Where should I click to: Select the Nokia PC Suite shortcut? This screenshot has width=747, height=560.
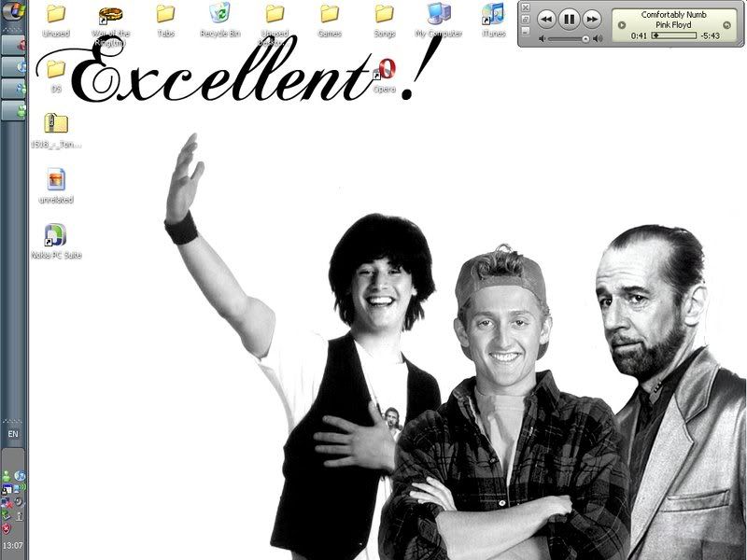tap(55, 235)
